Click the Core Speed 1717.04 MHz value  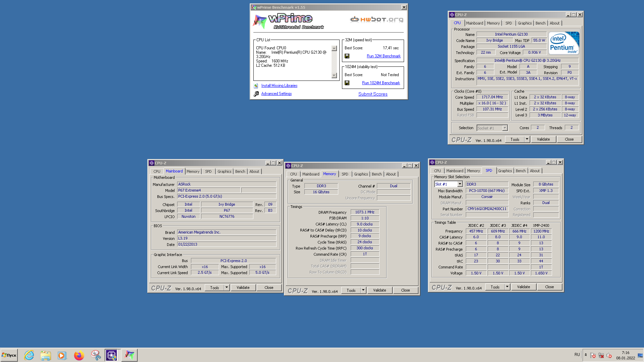point(492,97)
